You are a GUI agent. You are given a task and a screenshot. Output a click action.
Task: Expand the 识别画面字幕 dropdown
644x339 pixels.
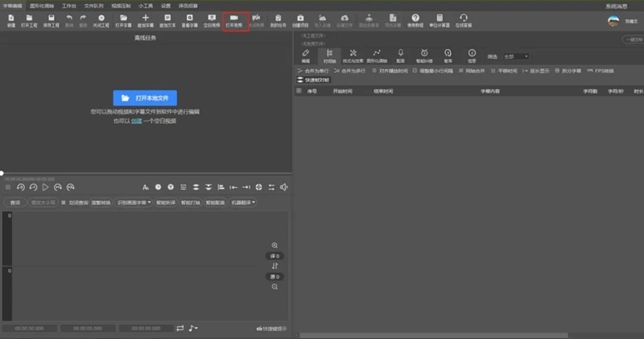click(133, 202)
